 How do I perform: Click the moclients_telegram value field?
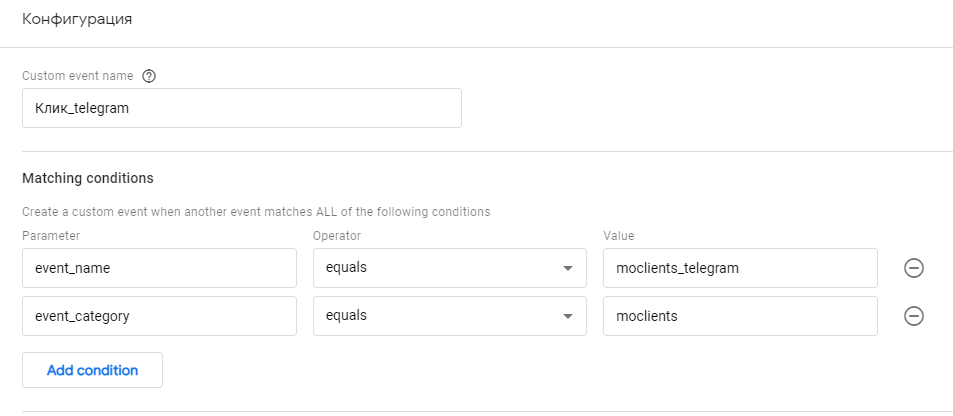click(740, 268)
